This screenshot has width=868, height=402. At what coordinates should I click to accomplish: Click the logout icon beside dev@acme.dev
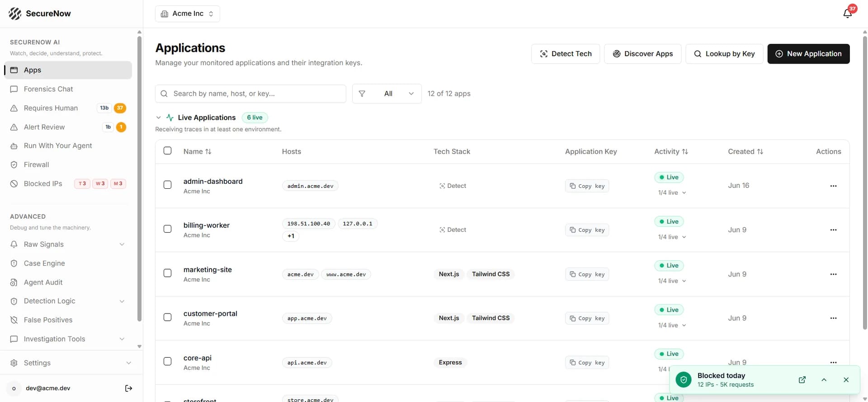pos(129,388)
